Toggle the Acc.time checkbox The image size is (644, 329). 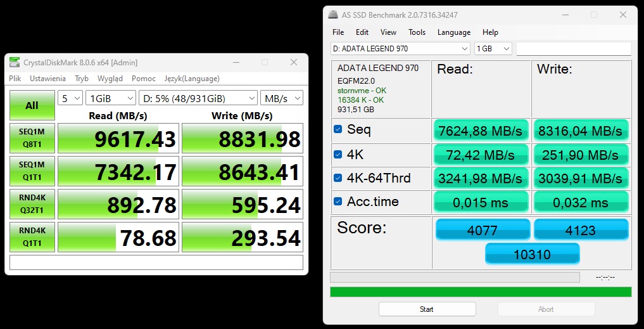click(338, 202)
